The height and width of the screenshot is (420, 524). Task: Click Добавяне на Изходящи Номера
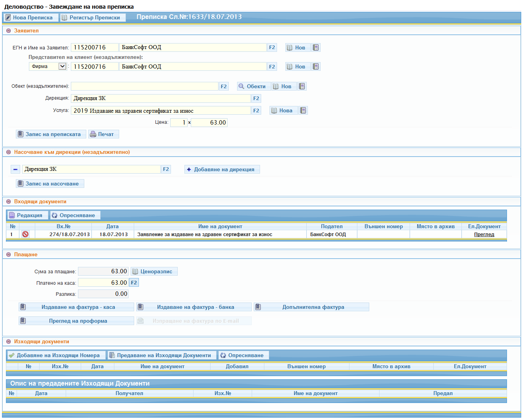point(57,355)
